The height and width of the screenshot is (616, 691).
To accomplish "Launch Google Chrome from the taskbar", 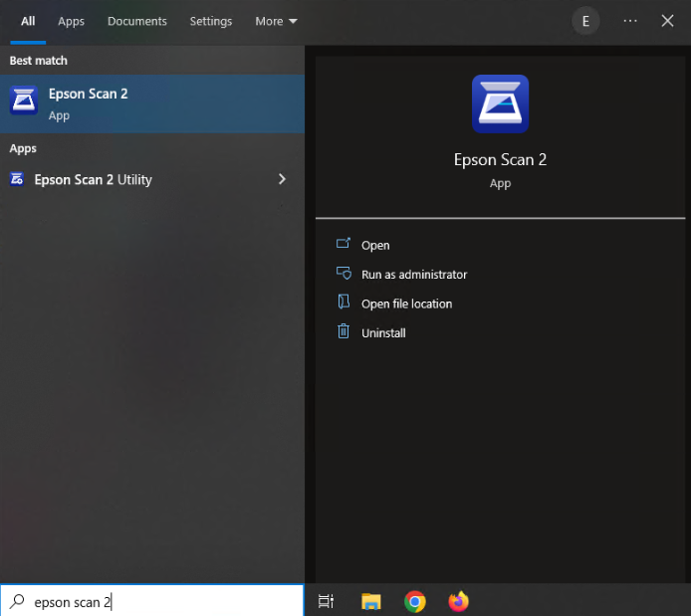I will point(414,601).
